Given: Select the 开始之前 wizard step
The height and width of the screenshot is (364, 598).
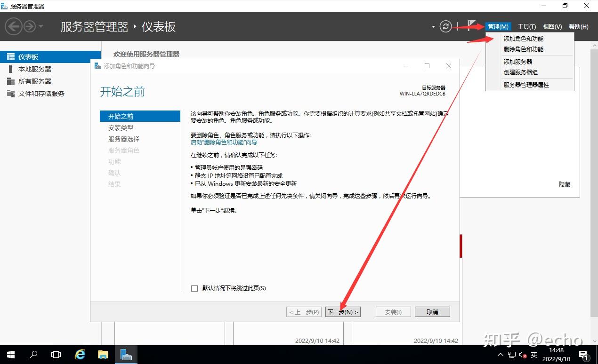Looking at the screenshot, I should 121,116.
